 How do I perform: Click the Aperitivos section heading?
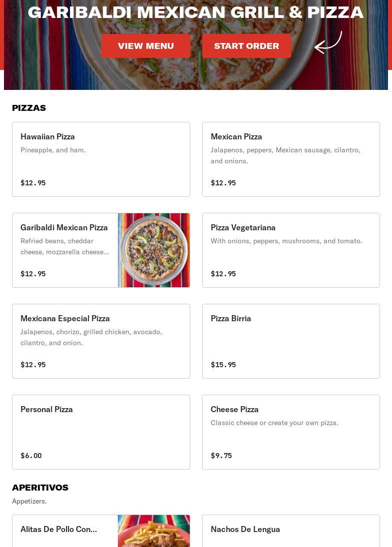40,488
